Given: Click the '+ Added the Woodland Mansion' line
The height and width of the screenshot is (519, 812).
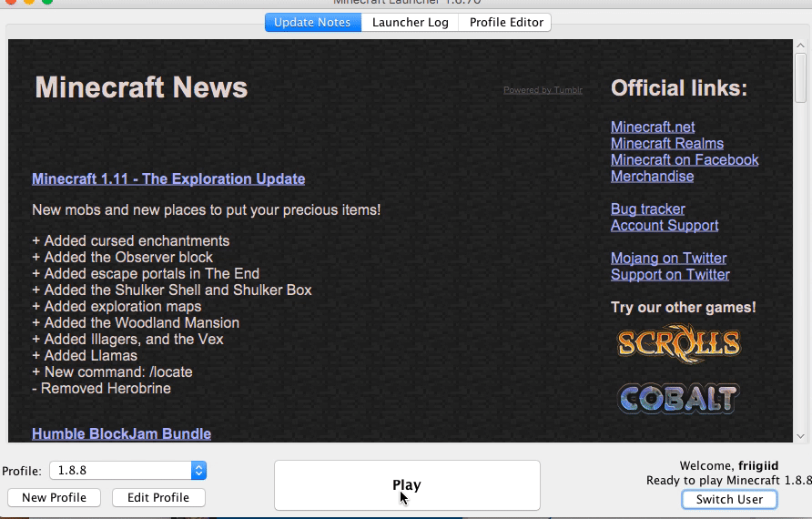Looking at the screenshot, I should (x=136, y=323).
